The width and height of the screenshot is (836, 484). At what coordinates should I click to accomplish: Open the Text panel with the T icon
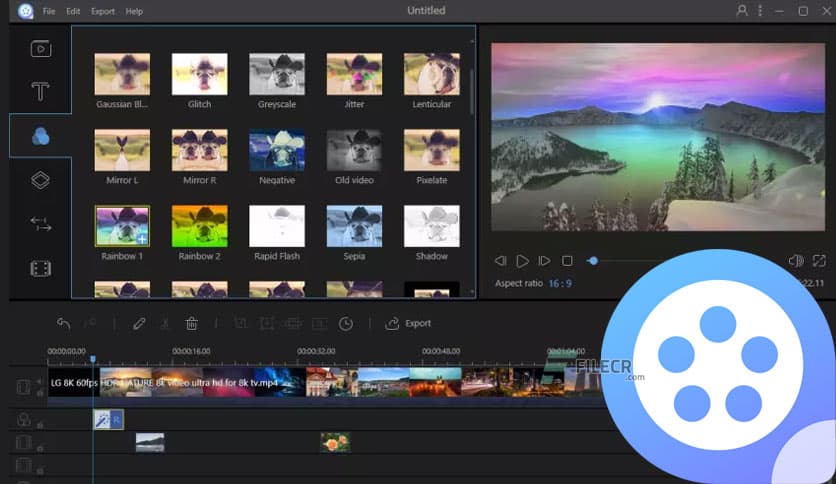tap(41, 91)
